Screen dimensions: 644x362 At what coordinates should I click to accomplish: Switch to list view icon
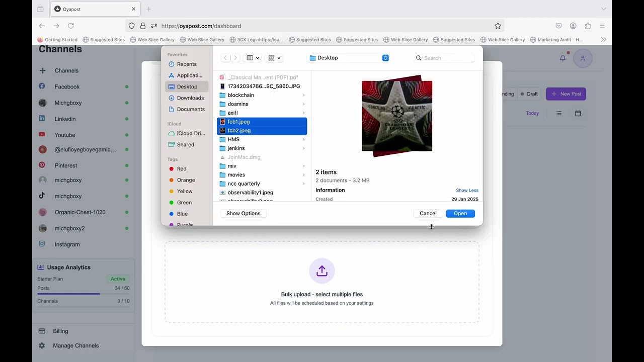558,114
